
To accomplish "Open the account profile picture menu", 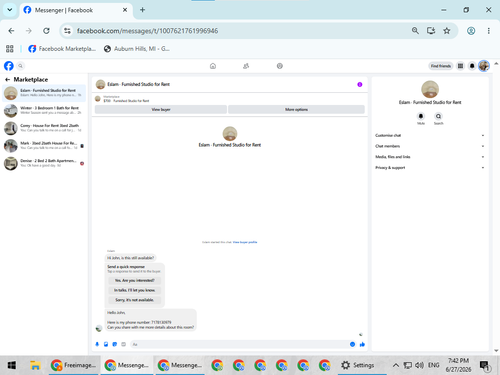I will pyautogui.click(x=484, y=66).
